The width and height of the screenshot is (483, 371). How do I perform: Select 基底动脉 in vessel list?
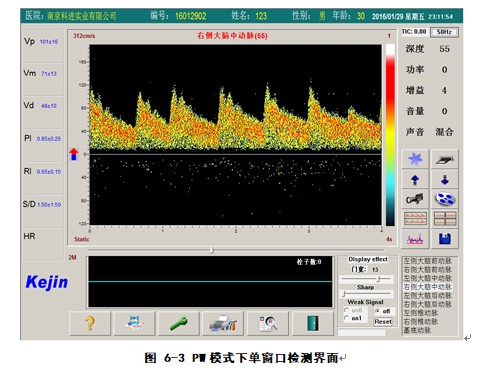tap(417, 330)
